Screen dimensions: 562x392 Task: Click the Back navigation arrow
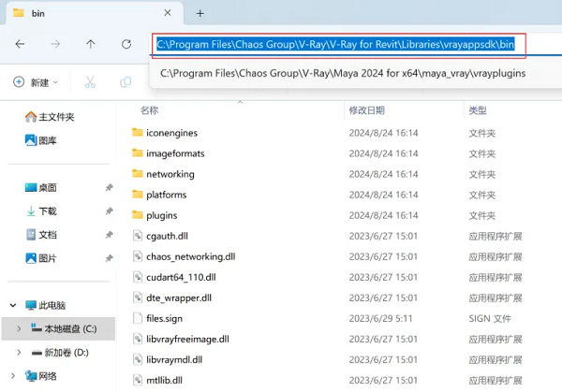pos(20,44)
